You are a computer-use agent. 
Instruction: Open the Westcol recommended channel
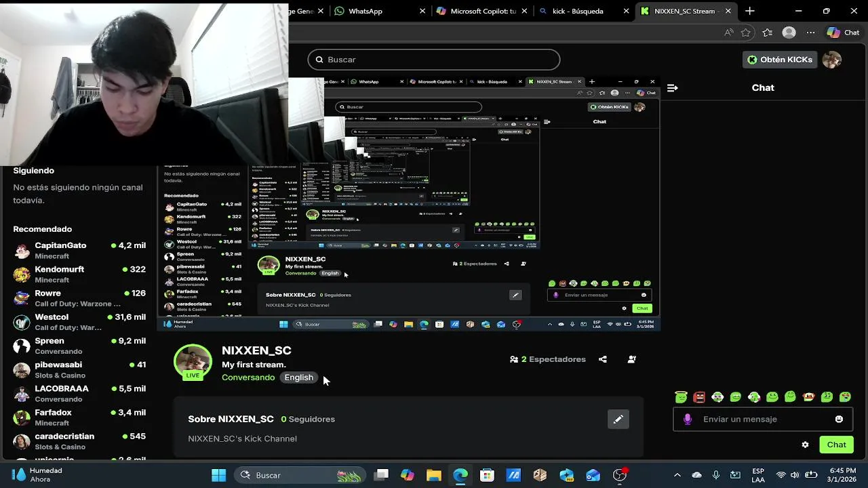pos(79,321)
